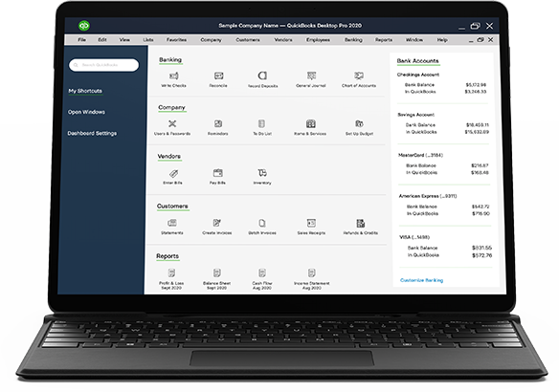559x392 pixels.
Task: Open the Help menu
Action: [442, 40]
